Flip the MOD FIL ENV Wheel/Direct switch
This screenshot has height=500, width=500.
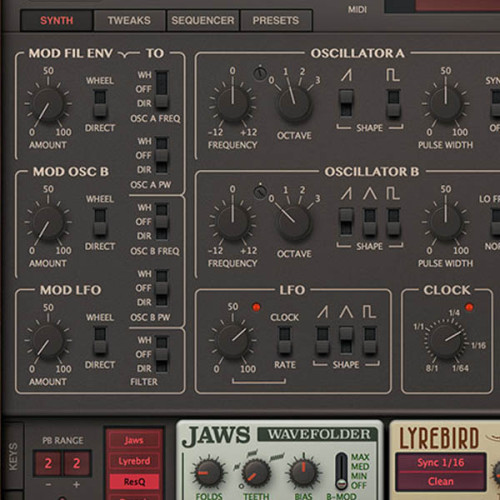click(100, 103)
